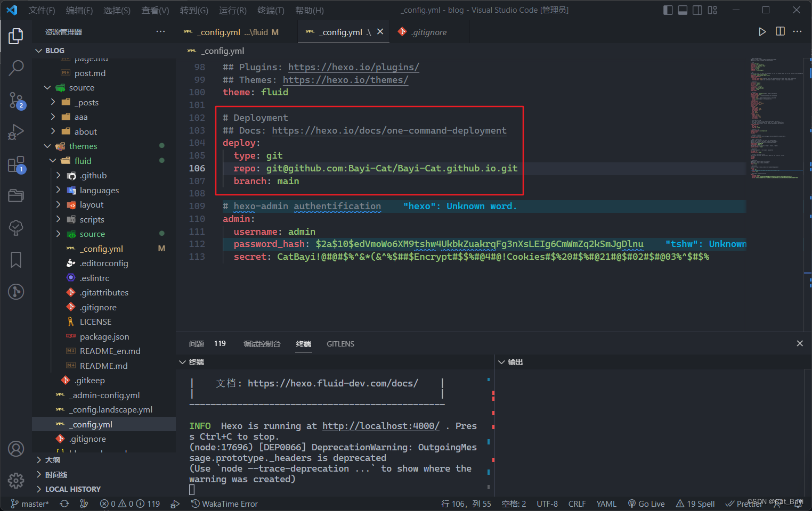
Task: Switch to the GITLENS panel tab
Action: pos(340,344)
